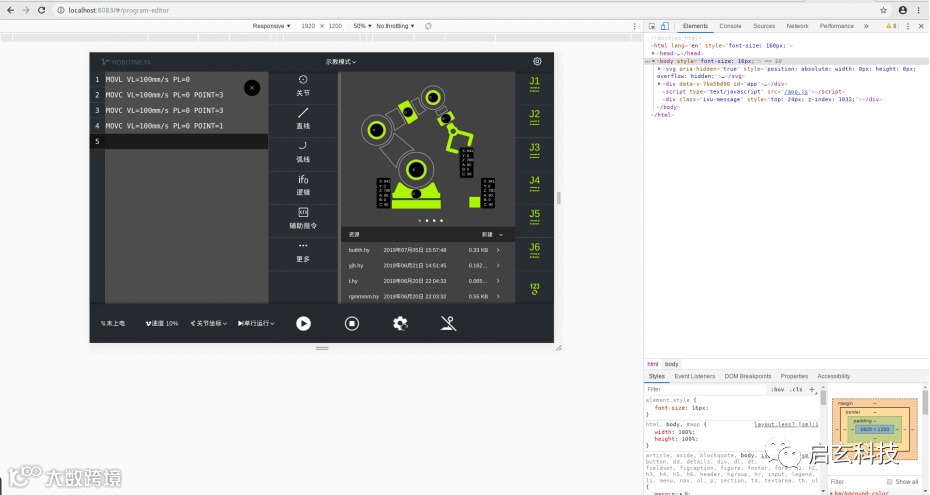Start program with the play button
The height and width of the screenshot is (495, 930).
point(303,323)
